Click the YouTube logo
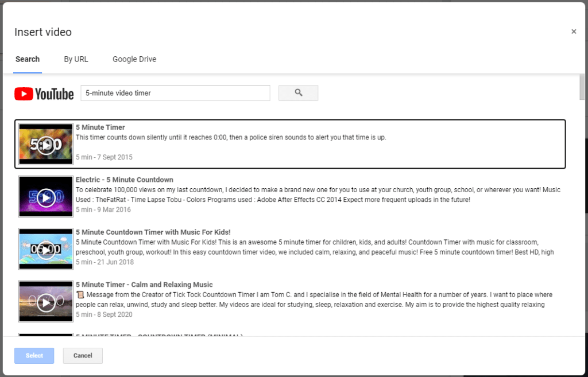The width and height of the screenshot is (588, 377). coord(44,94)
